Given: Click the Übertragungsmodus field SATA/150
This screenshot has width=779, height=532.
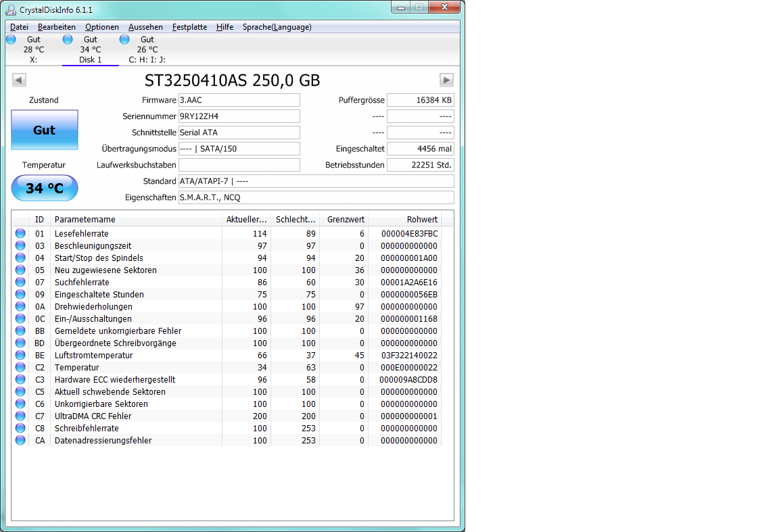Looking at the screenshot, I should [x=239, y=149].
